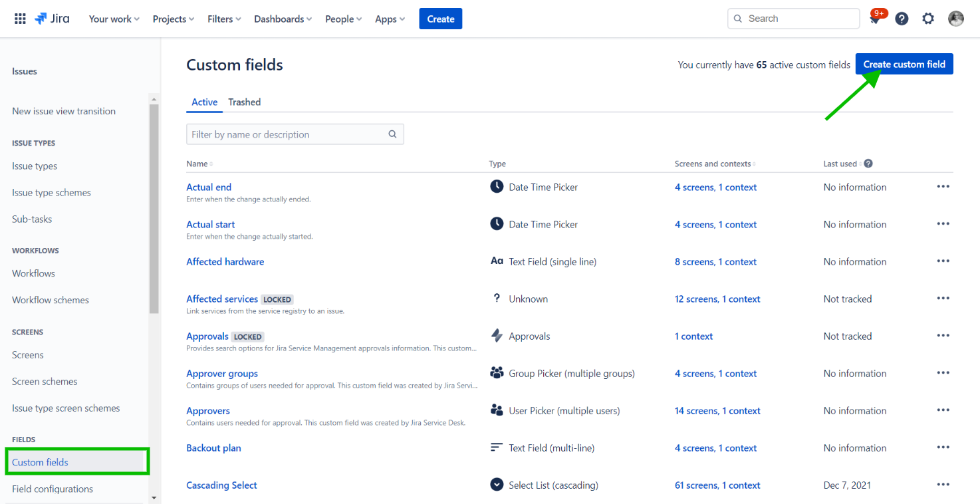Open more actions for Cascading Select row
Viewport: 980px width, 504px height.
pyautogui.click(x=943, y=485)
